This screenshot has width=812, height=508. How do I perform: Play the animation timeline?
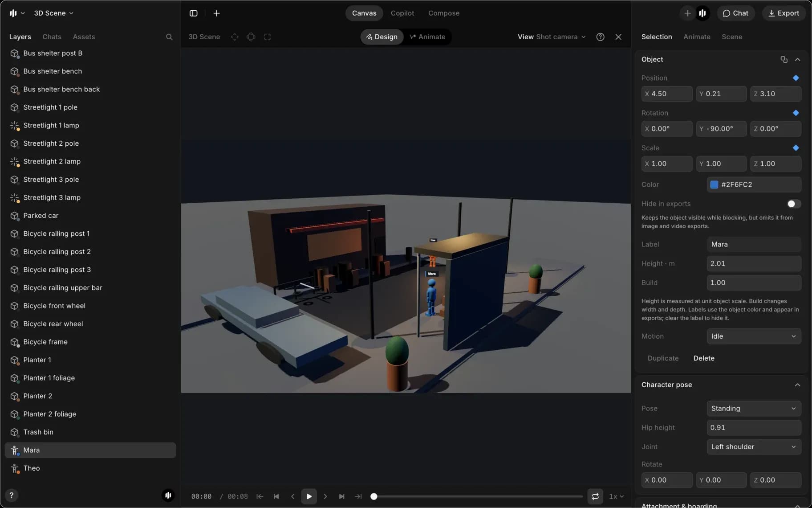click(x=309, y=496)
